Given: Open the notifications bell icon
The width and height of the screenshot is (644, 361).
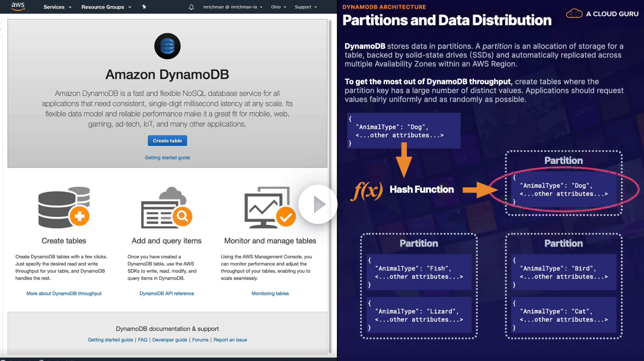Looking at the screenshot, I should click(191, 7).
